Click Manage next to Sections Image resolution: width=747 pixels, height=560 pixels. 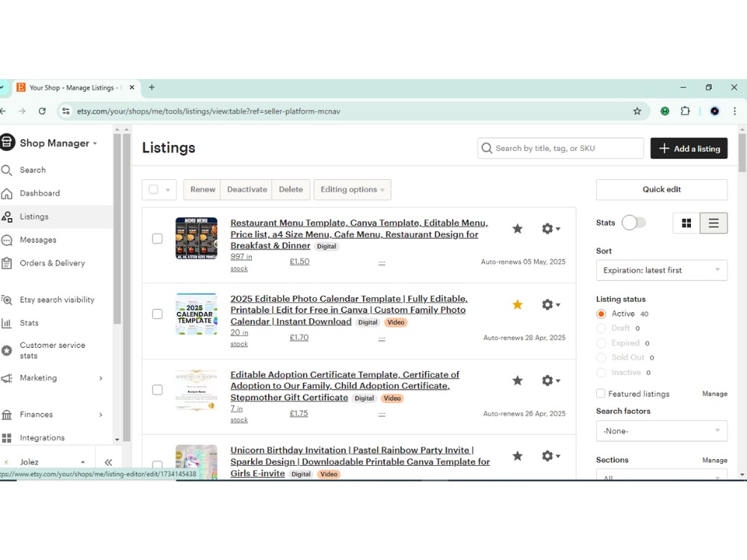click(715, 460)
